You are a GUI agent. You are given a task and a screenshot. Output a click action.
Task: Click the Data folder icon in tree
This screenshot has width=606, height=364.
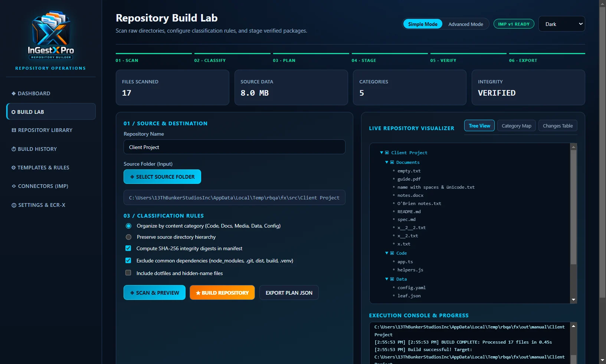pos(392,279)
